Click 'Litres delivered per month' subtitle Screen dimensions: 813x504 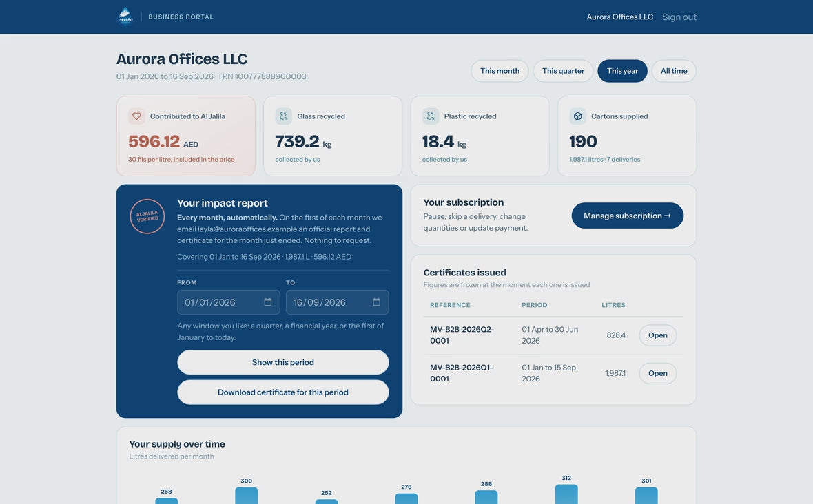(x=171, y=456)
